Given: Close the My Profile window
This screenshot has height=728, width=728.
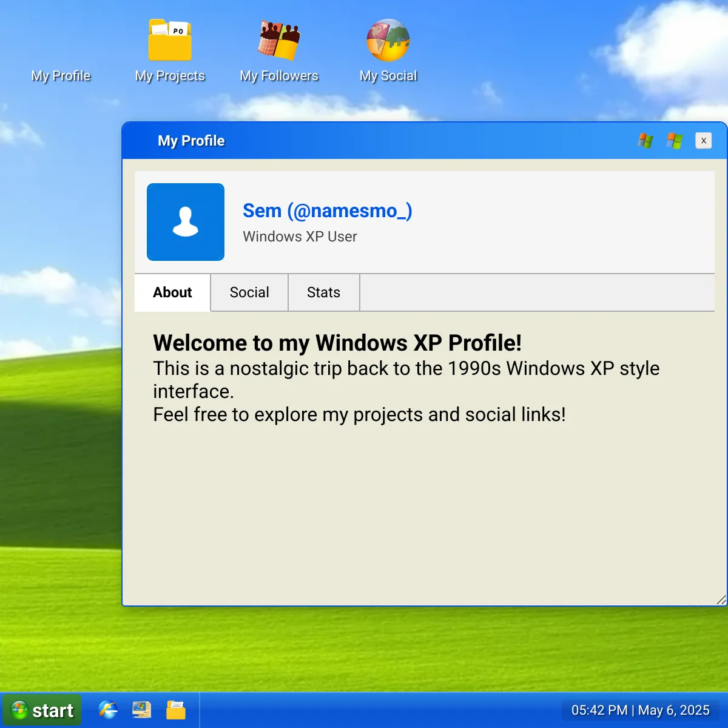Looking at the screenshot, I should click(704, 141).
